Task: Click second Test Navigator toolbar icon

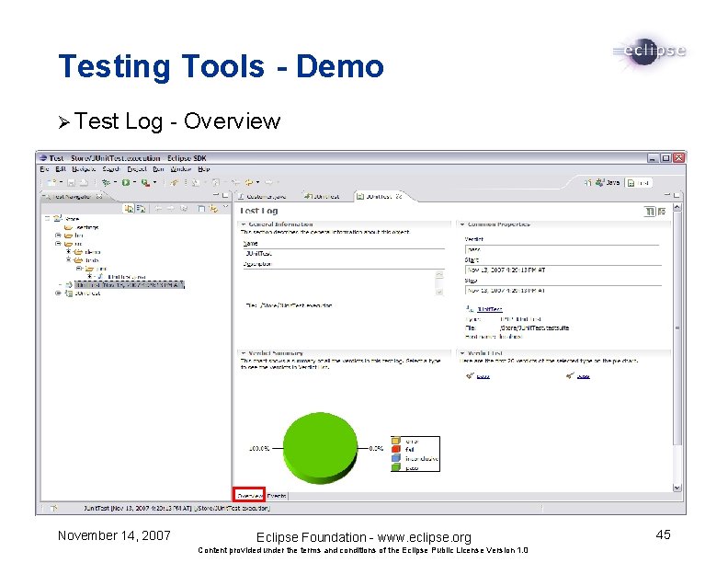Action: [141, 209]
